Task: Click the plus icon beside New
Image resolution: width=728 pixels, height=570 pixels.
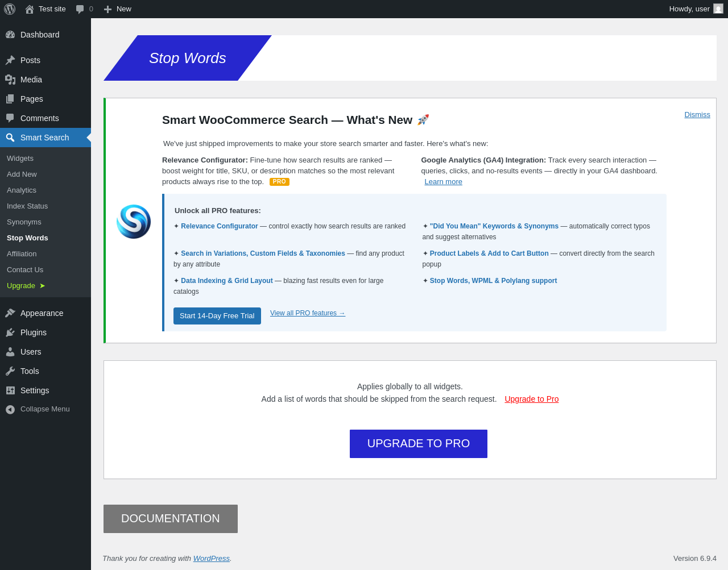Action: 107,9
